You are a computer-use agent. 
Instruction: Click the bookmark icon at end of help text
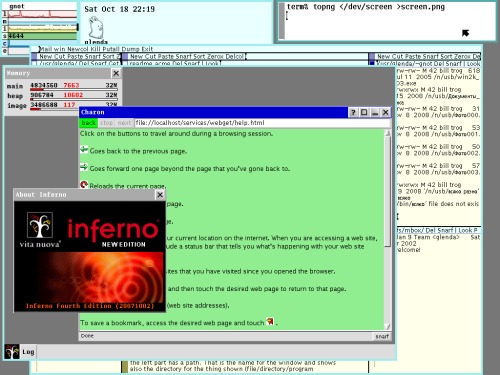pos(270,322)
